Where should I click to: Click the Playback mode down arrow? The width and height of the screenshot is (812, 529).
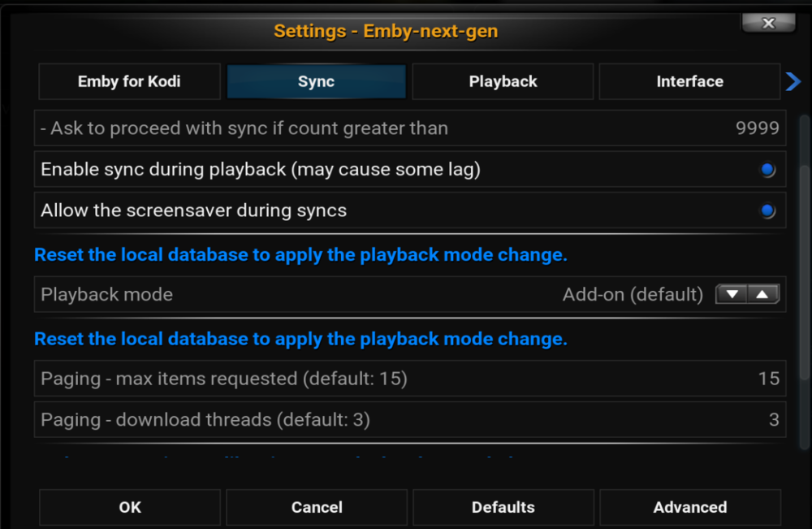[732, 294]
